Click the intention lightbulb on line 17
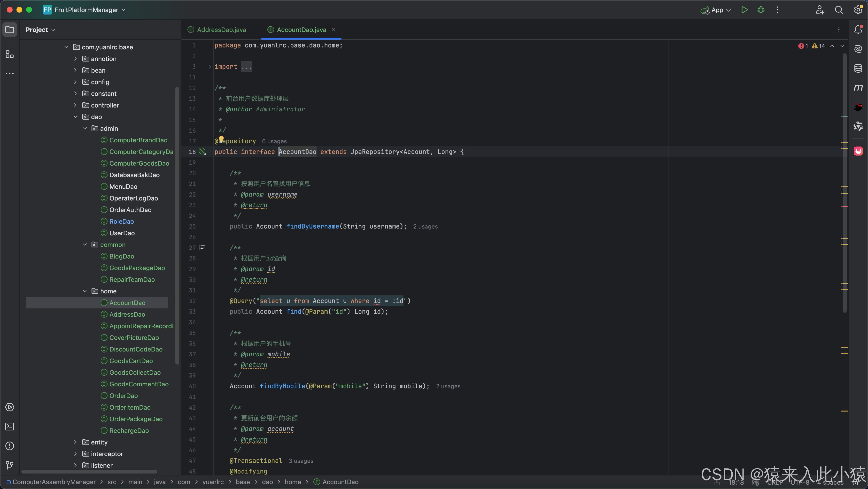 pos(221,138)
